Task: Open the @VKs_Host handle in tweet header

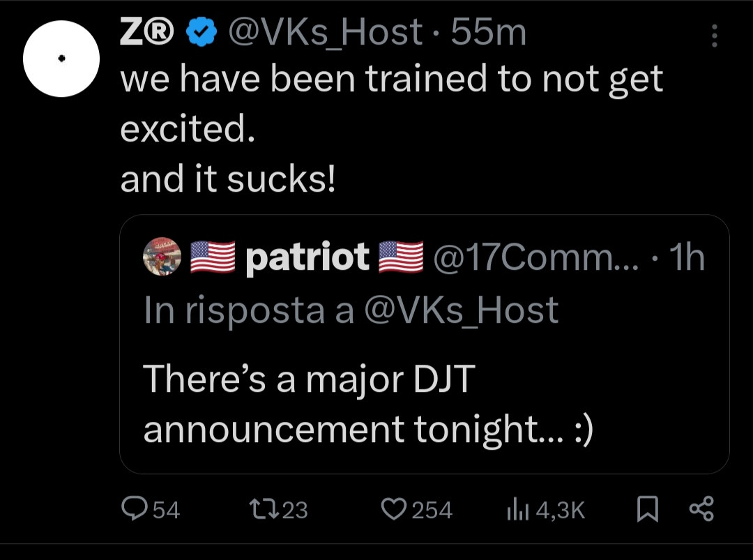Action: (x=325, y=33)
